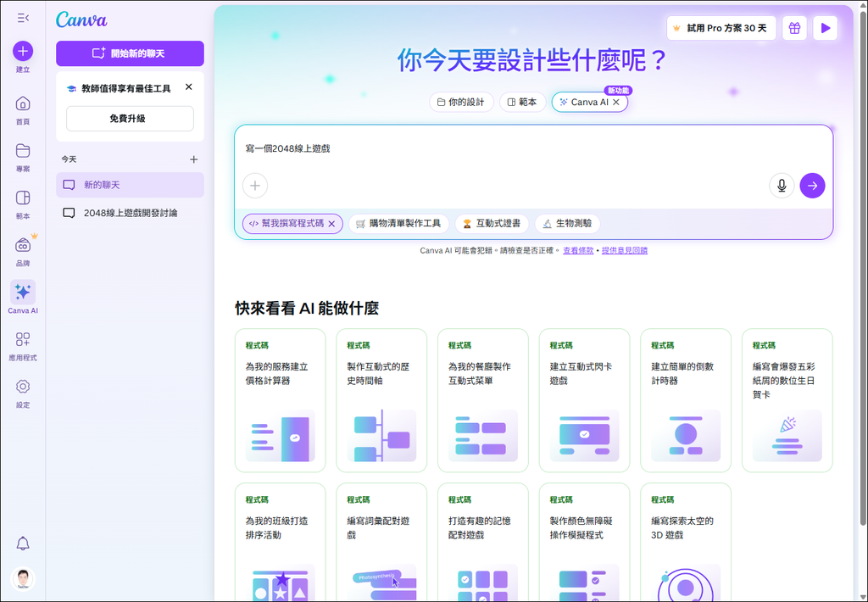Open the 新的聊天 conversation
This screenshot has height=602, width=868.
click(130, 185)
